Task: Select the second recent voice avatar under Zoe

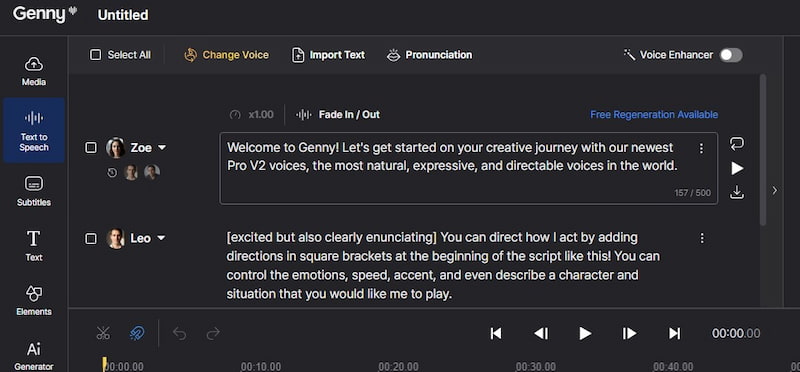Action: (152, 172)
